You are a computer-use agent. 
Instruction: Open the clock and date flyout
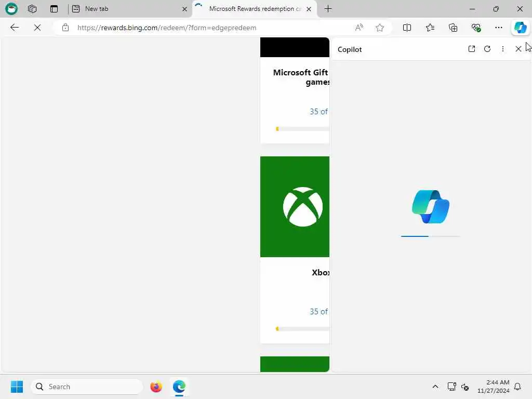[493, 387]
